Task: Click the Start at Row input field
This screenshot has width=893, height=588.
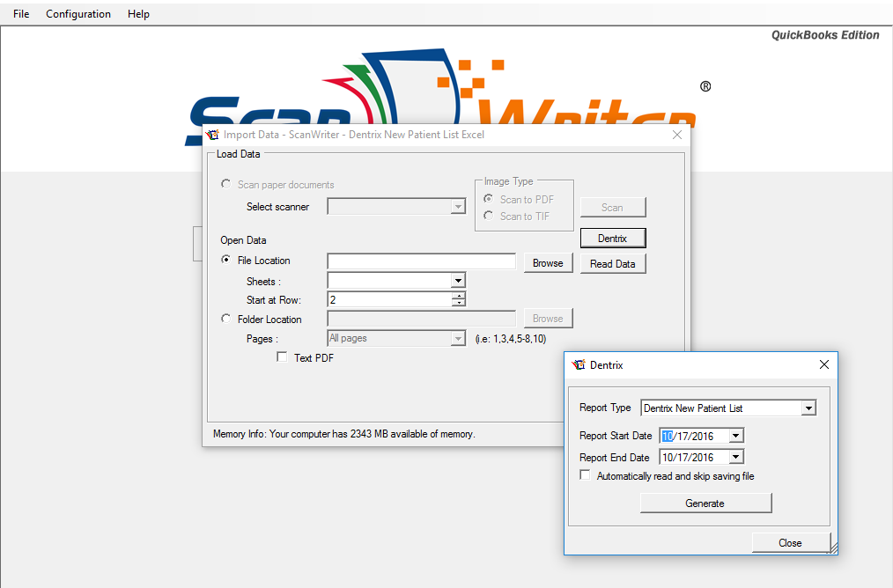Action: coord(389,299)
